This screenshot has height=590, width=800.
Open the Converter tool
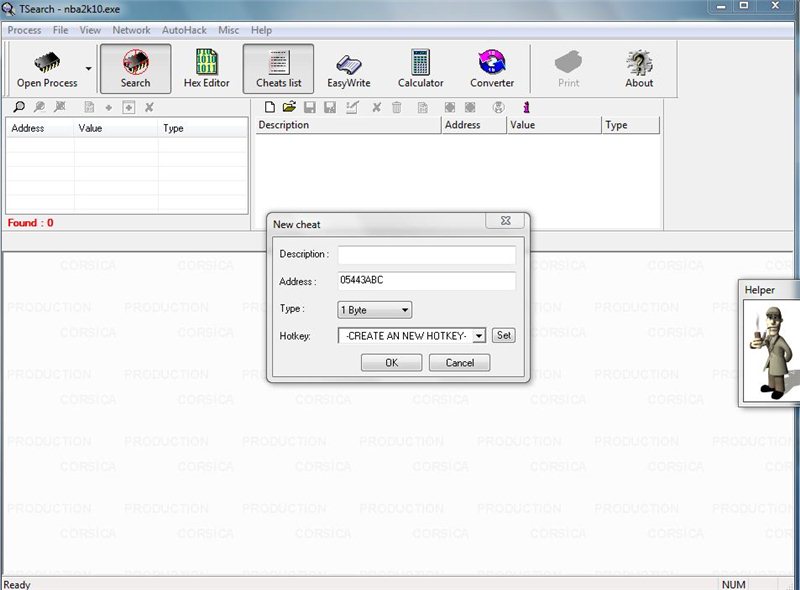pos(492,69)
